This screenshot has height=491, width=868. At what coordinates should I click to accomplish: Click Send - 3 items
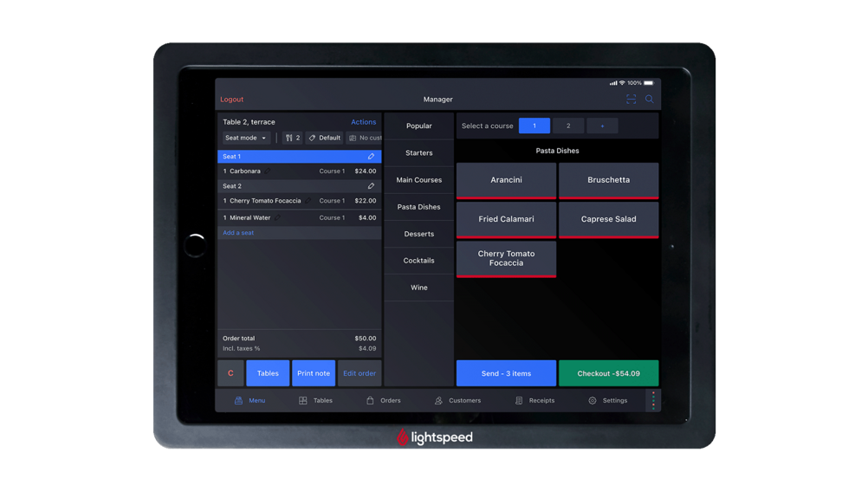pyautogui.click(x=506, y=373)
